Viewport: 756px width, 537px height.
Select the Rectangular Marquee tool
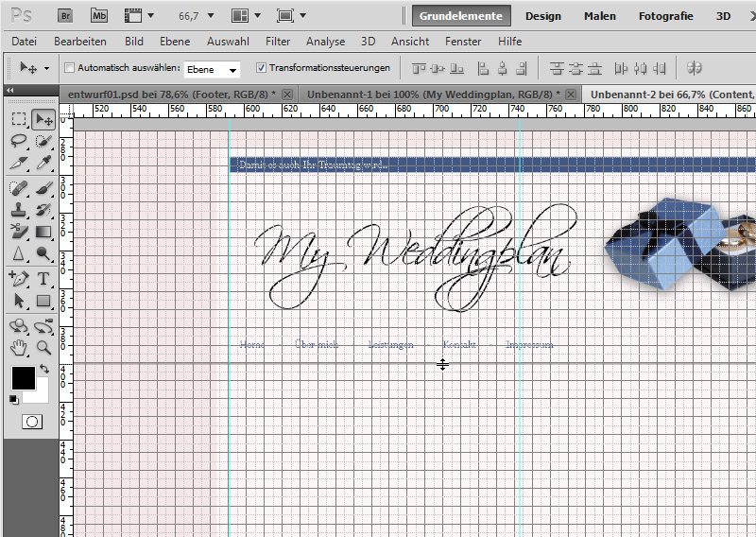(19, 119)
